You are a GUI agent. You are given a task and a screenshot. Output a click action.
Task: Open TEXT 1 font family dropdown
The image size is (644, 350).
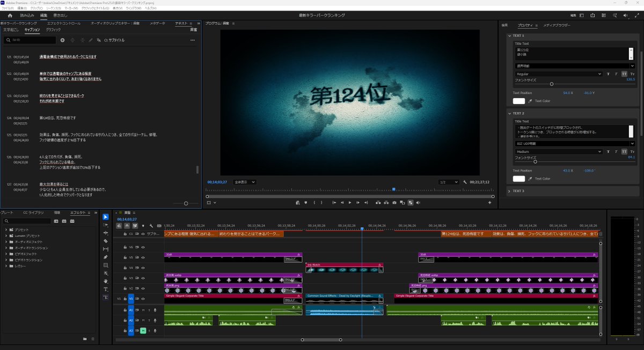click(x=574, y=66)
